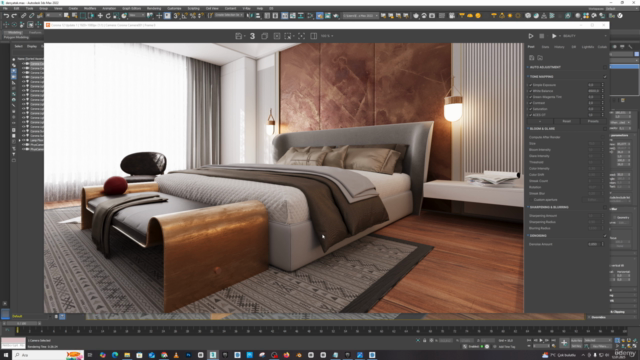The image size is (640, 360).
Task: Click the copy to clipboard icon in the frame buffer
Action: (x=264, y=36)
